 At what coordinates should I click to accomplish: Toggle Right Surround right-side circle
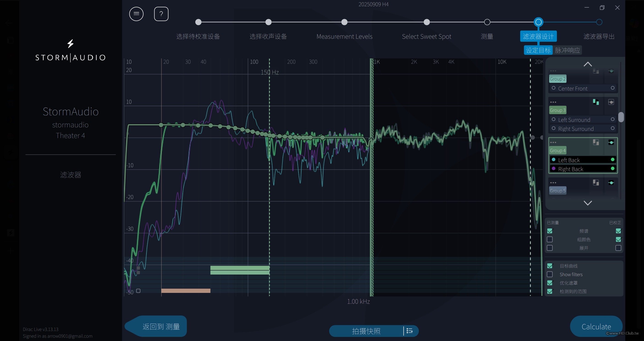pos(612,128)
